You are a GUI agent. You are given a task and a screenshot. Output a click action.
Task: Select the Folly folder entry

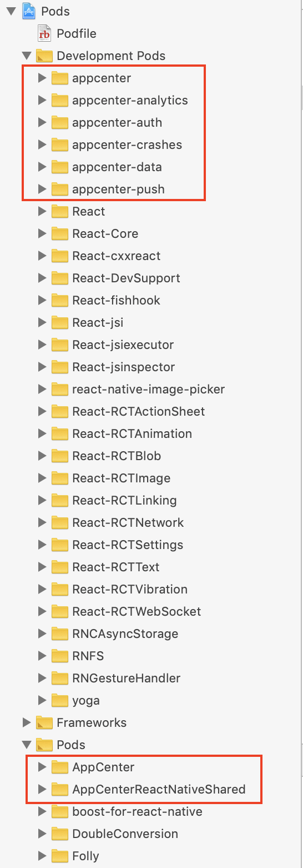click(x=85, y=856)
